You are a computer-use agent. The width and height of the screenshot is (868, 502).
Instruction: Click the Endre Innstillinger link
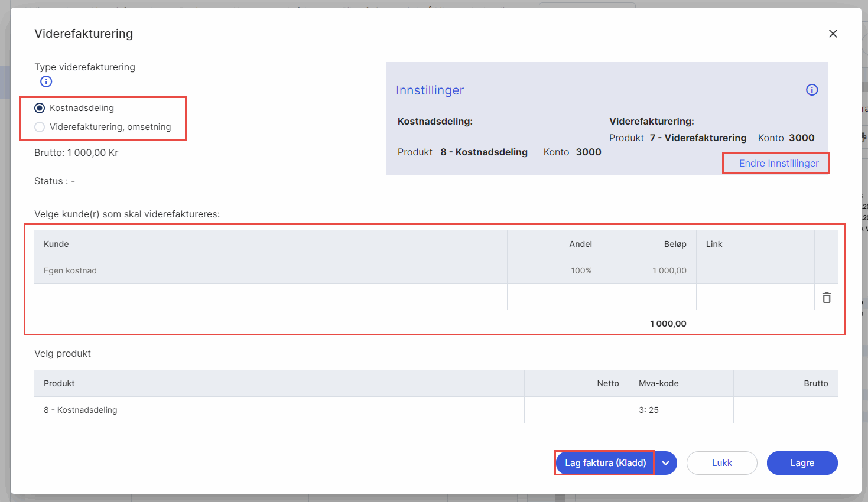(x=778, y=163)
